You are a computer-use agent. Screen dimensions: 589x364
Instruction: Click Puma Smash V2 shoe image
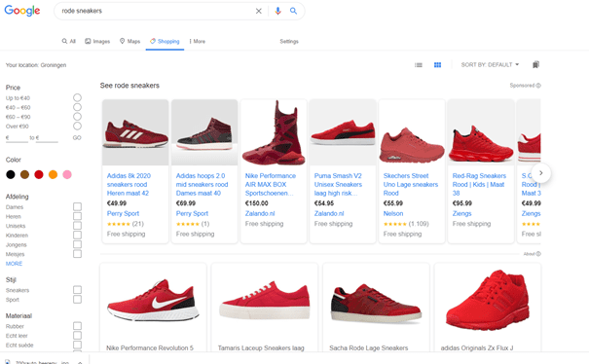(343, 132)
